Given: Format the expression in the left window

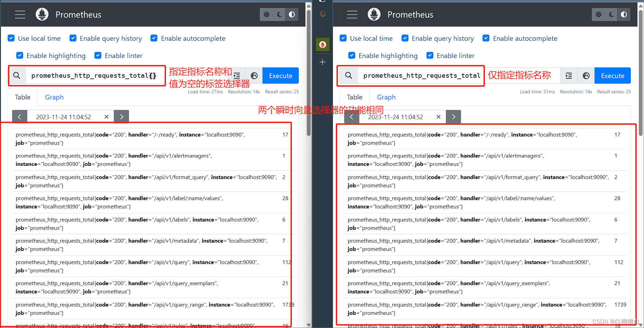Looking at the screenshot, I should 237,76.
